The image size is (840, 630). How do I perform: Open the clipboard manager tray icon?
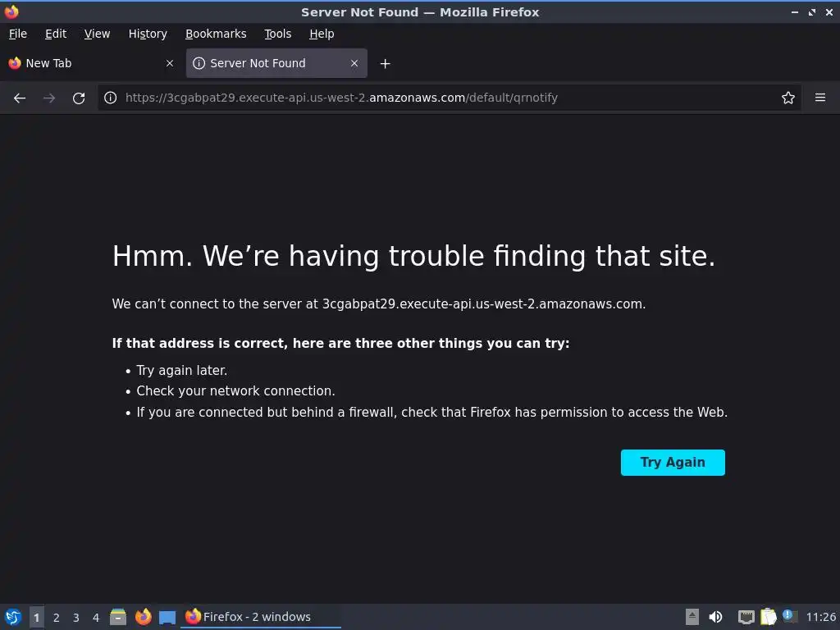[x=768, y=617]
